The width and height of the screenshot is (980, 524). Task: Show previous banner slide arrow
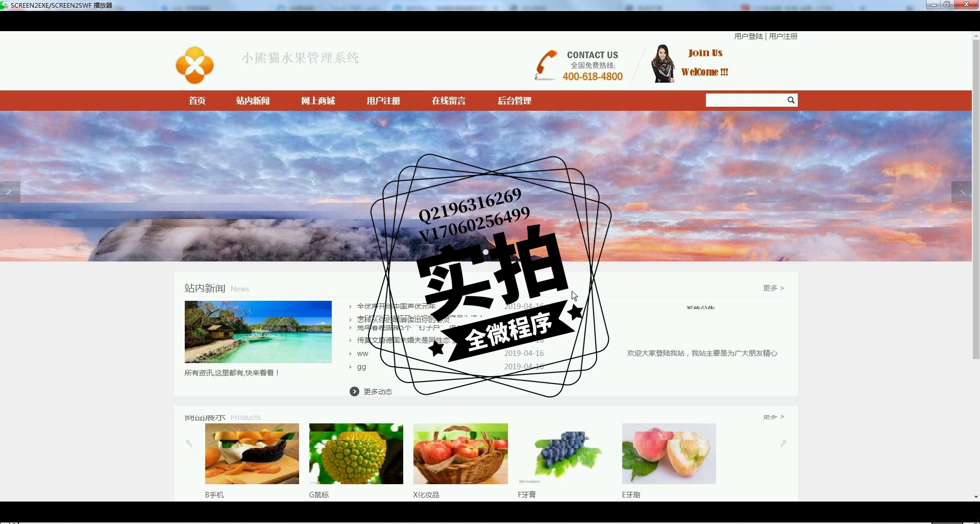coord(10,192)
